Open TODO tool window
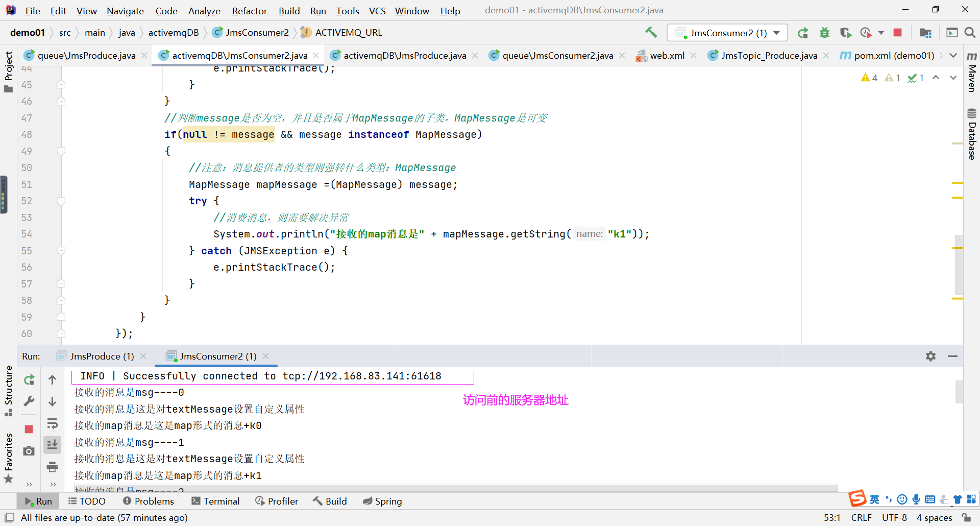 87,501
